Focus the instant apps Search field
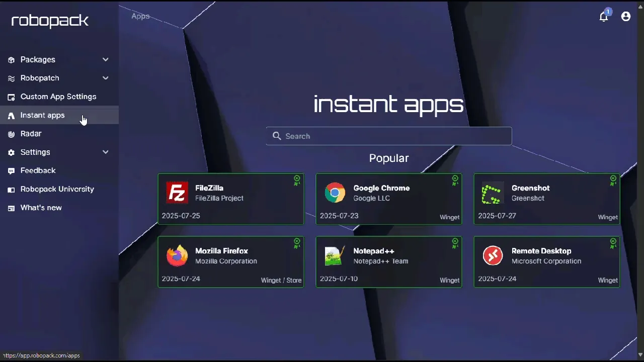Image resolution: width=644 pixels, height=362 pixels. pos(389,136)
